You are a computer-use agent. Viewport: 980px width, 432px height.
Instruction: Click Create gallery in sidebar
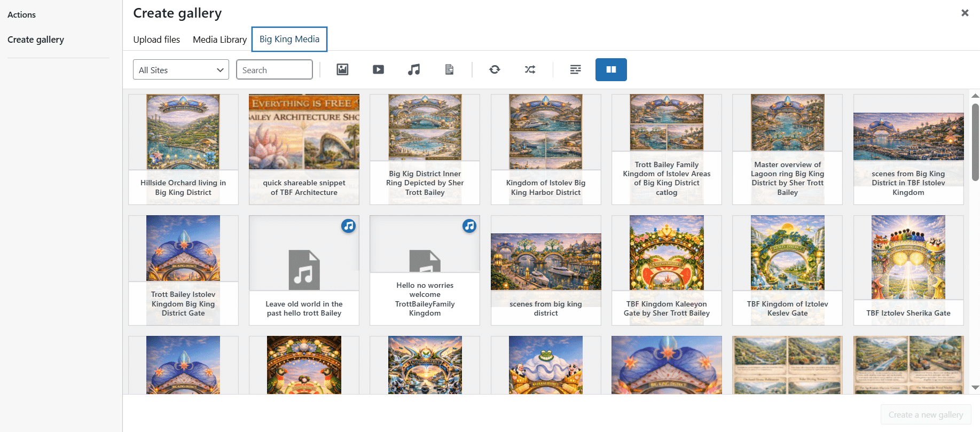pos(36,40)
